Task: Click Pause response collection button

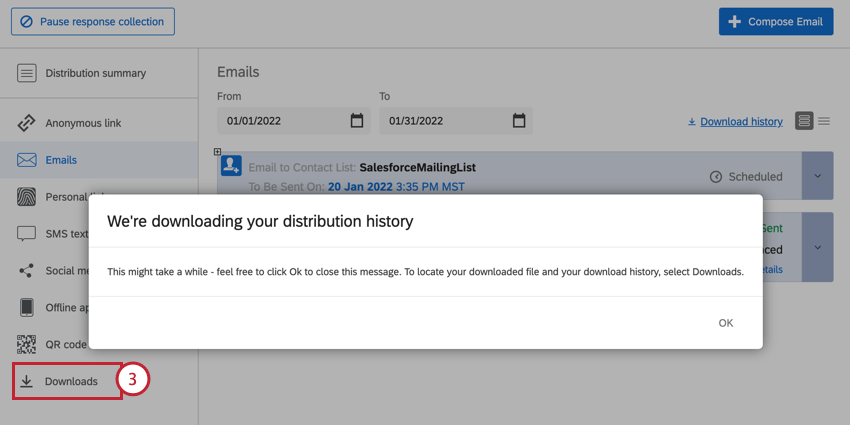Action: point(93,21)
